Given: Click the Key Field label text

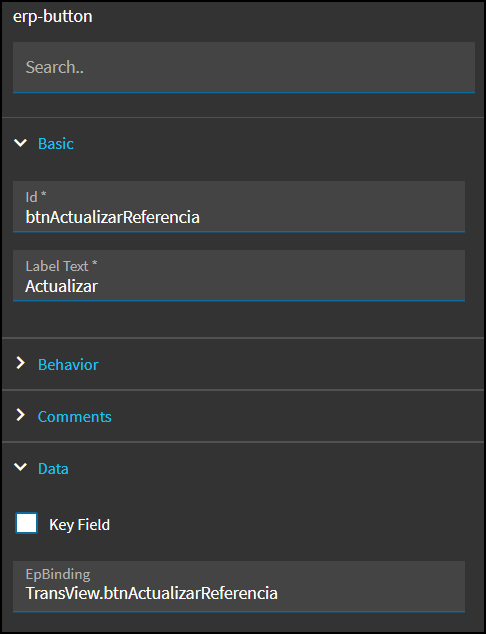Looking at the screenshot, I should (80, 524).
